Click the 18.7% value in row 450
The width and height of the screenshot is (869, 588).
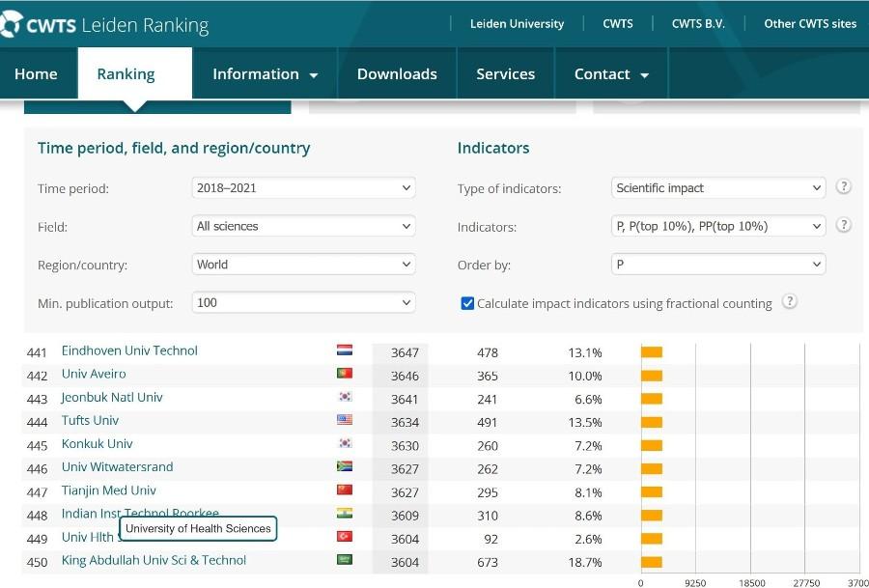(x=585, y=562)
